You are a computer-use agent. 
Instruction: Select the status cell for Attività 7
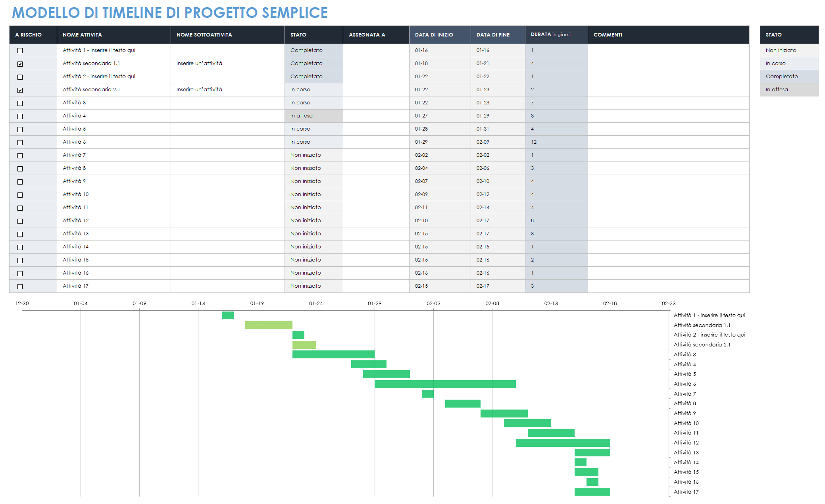tap(314, 155)
